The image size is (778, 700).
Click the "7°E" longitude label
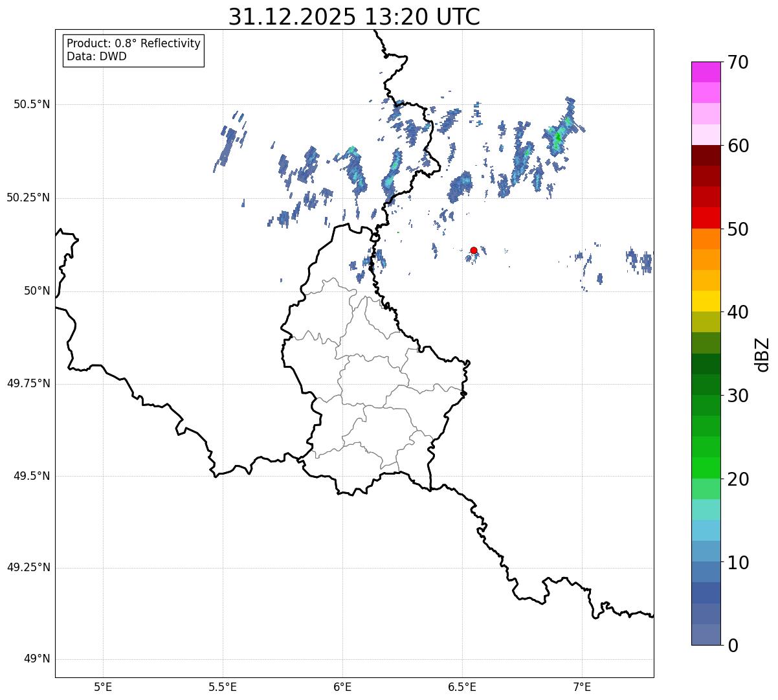click(x=582, y=687)
